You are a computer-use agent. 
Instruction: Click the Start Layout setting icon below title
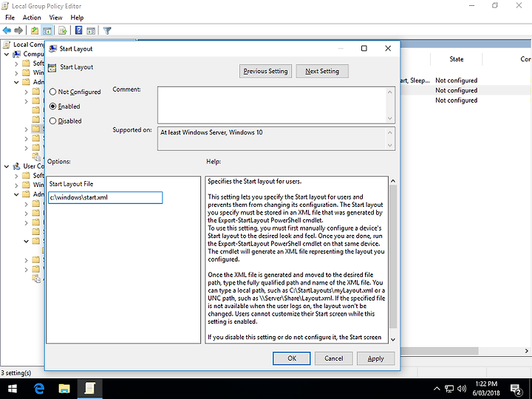[52, 67]
